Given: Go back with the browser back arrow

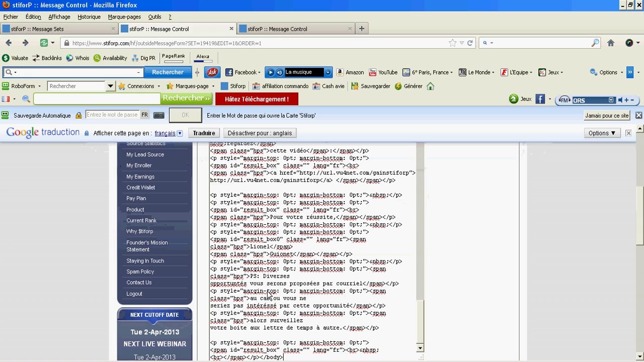Looking at the screenshot, I should (9, 43).
